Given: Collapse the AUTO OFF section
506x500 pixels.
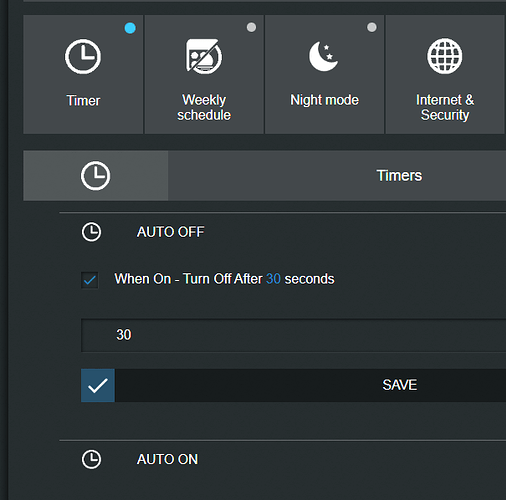Looking at the screenshot, I should click(x=170, y=232).
